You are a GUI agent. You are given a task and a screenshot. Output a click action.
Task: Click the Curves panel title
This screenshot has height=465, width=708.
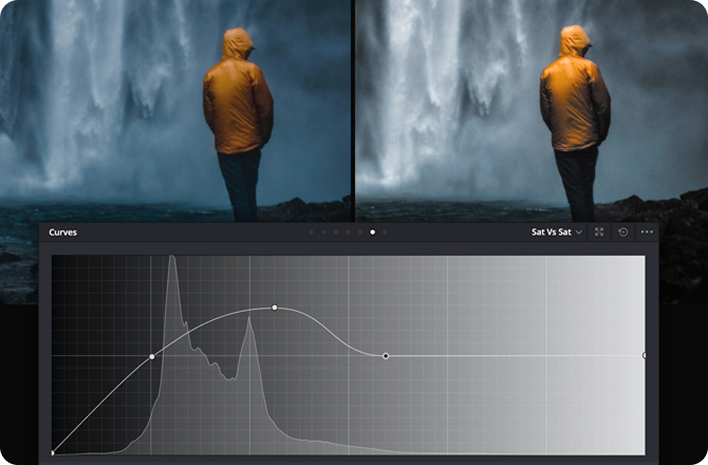[63, 232]
